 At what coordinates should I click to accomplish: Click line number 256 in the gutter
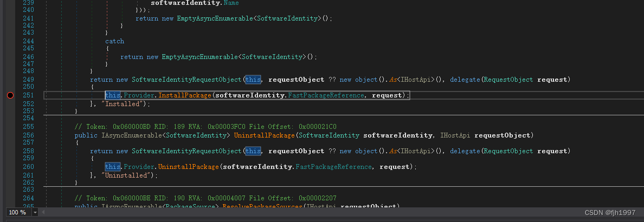[x=28, y=135]
